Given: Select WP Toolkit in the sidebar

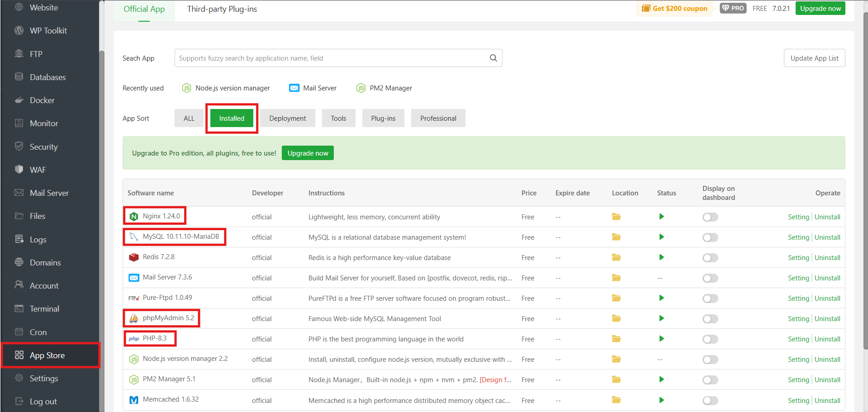Looking at the screenshot, I should click(x=47, y=30).
